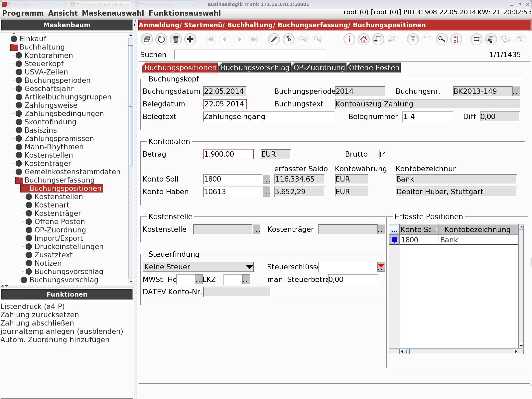Click the home icon in the toolbar
Screen dimensions: 532x399
[x=364, y=39]
